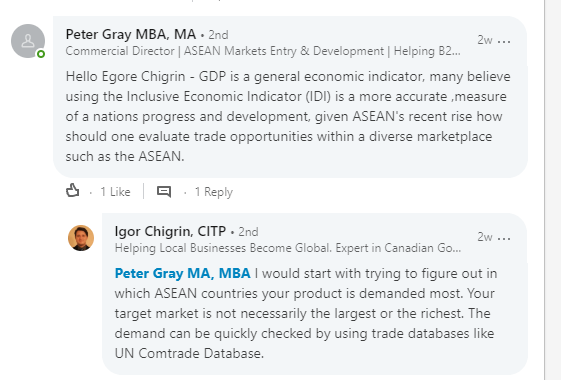This screenshot has height=380, width=561.
Task: Open three-dot menu on Igor Chigrin's reply
Action: 504,239
